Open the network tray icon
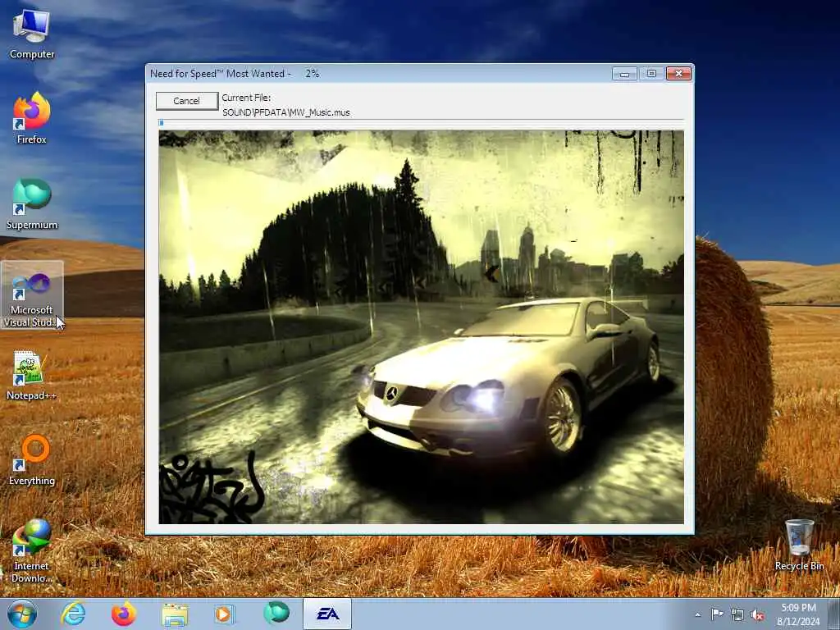This screenshot has height=630, width=840. [737, 614]
